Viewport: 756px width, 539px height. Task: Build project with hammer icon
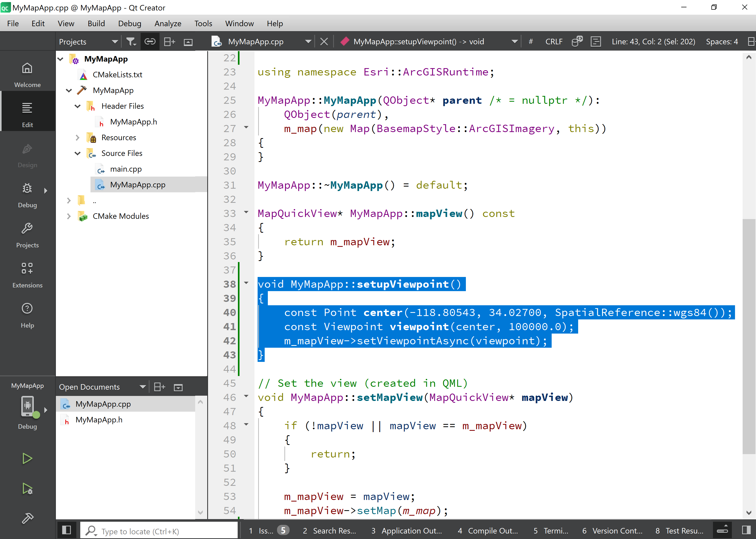27,518
